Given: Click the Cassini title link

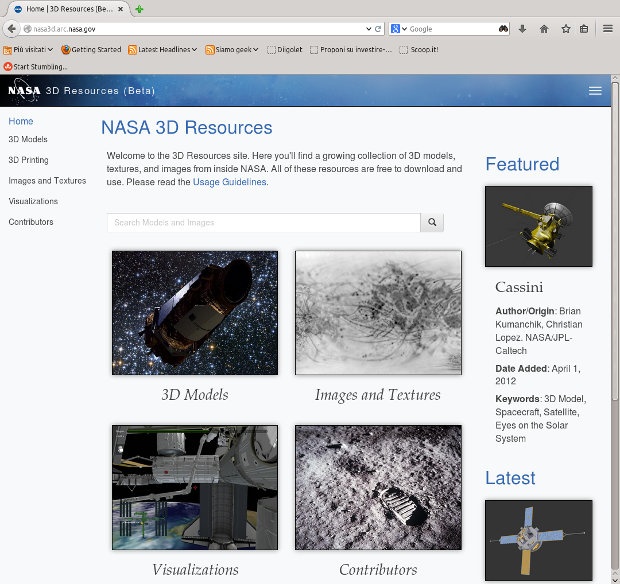Looking at the screenshot, I should click(x=519, y=287).
